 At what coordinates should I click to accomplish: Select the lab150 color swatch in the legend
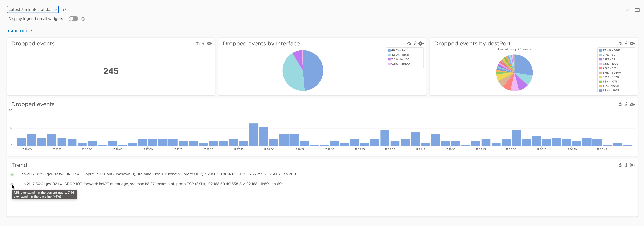point(389,59)
